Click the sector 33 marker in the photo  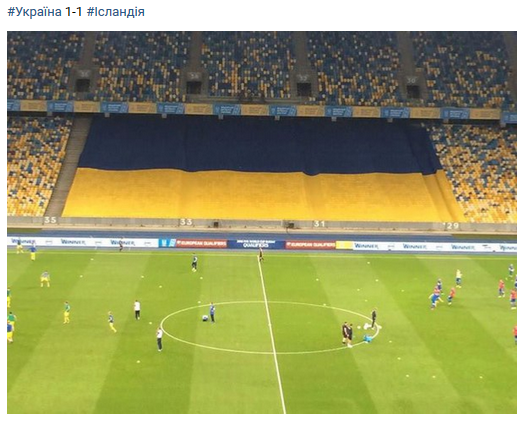186,222
